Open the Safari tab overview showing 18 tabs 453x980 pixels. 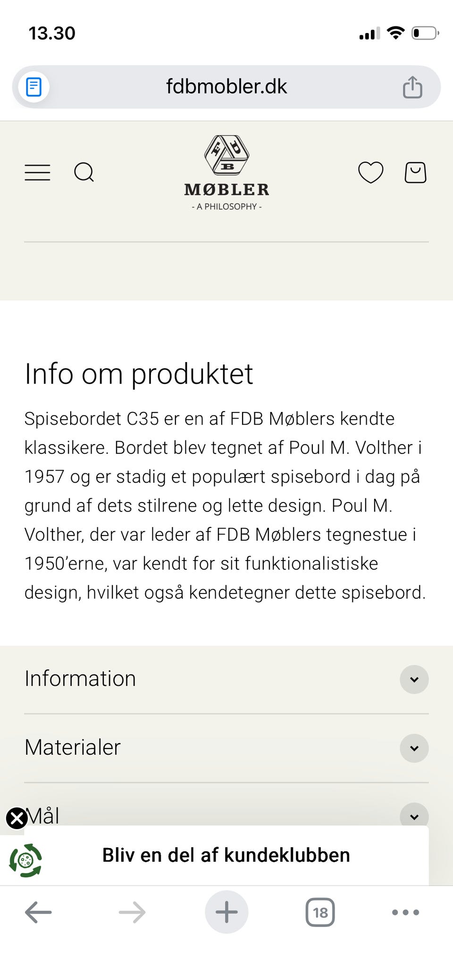click(x=320, y=912)
